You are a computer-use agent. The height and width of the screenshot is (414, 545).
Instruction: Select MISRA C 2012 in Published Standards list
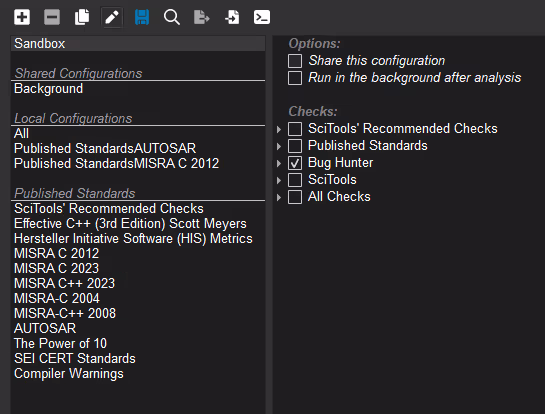click(x=138, y=253)
